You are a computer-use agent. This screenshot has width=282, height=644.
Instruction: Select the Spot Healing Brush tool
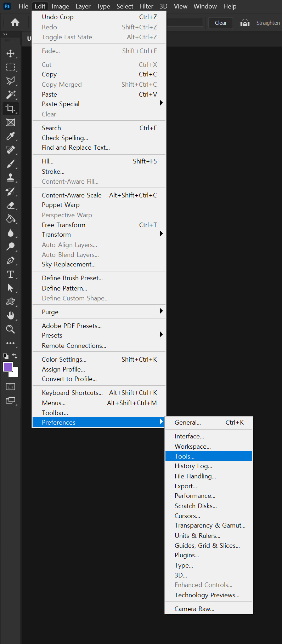pos(11,150)
